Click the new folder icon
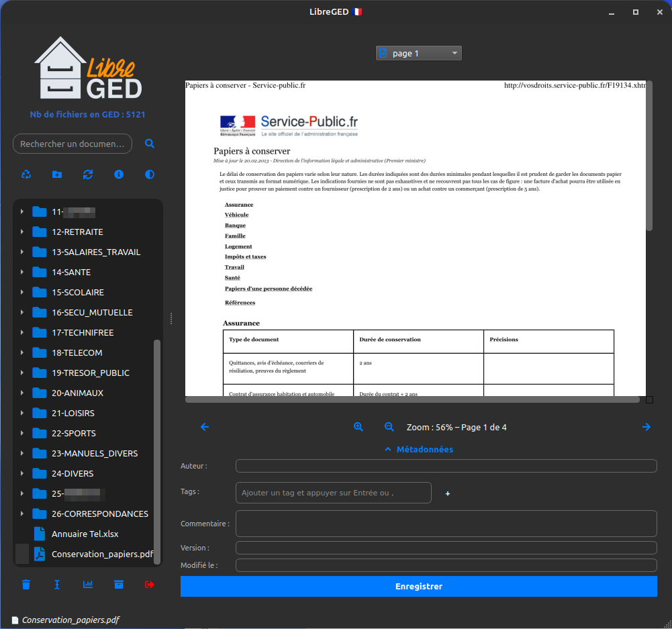The height and width of the screenshot is (629, 672). [x=57, y=175]
